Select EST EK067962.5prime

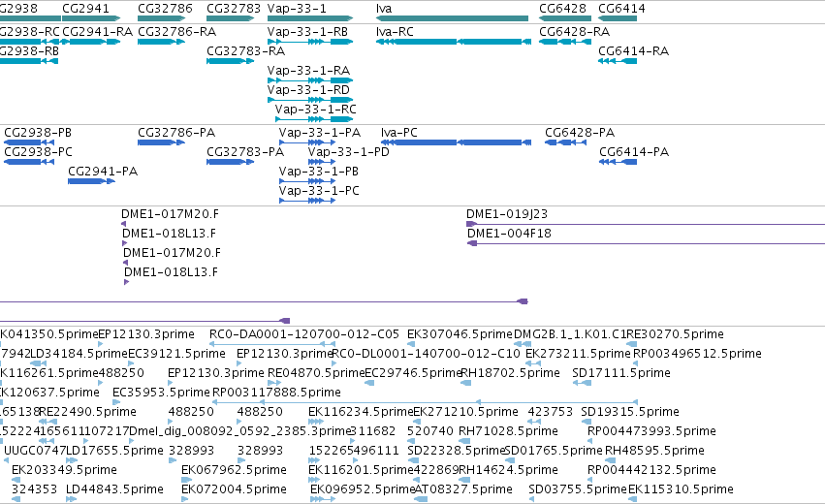235,470
